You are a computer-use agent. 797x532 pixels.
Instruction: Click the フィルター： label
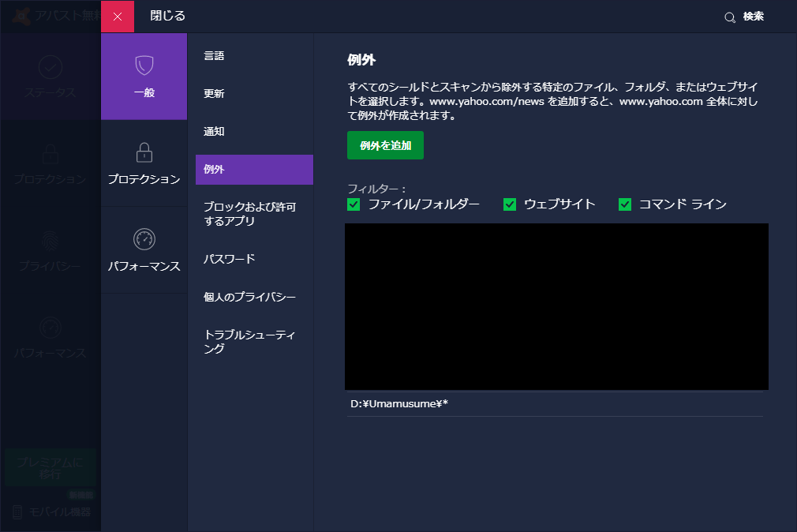coord(377,189)
